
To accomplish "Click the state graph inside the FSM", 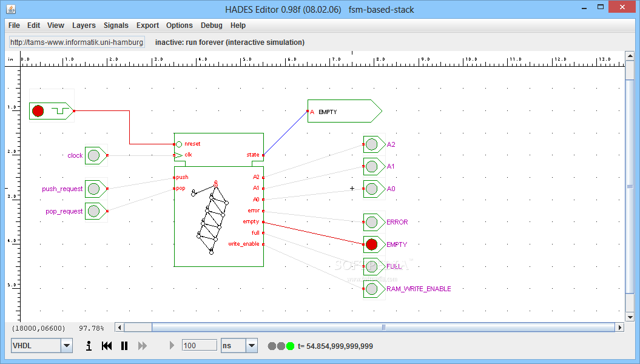I will pos(211,218).
